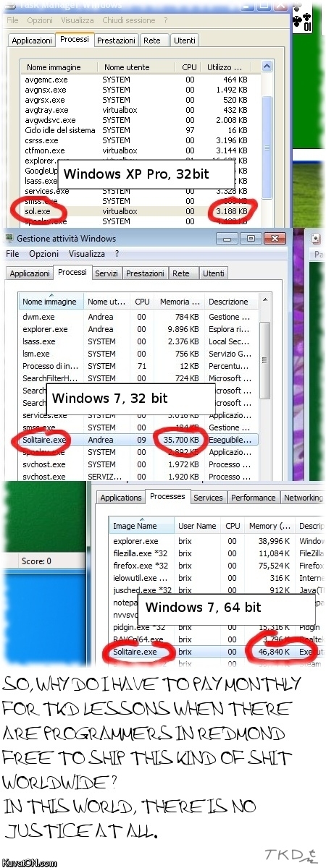Sort by Descrizione column in Gestione attività Windows

(x=230, y=302)
